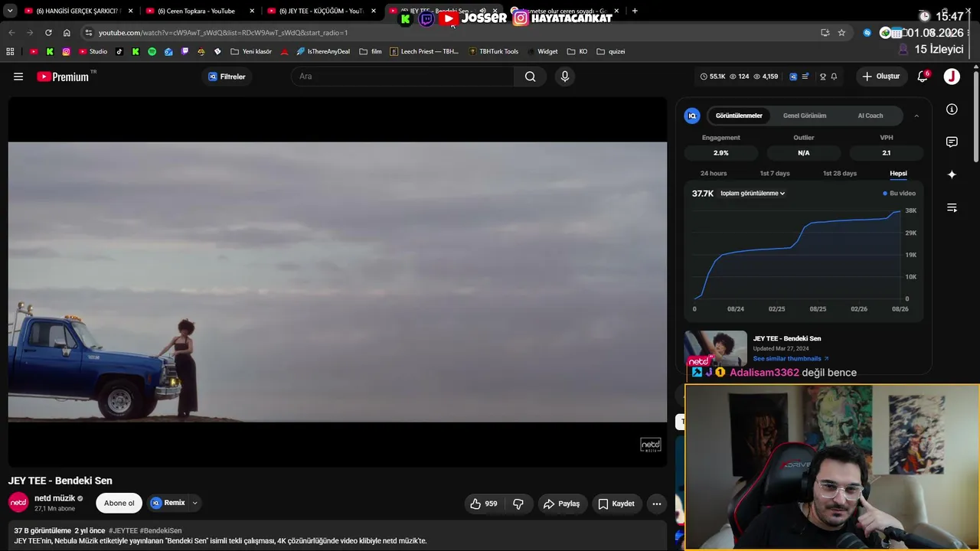Collapse the vidIQ panel chevron

click(916, 116)
